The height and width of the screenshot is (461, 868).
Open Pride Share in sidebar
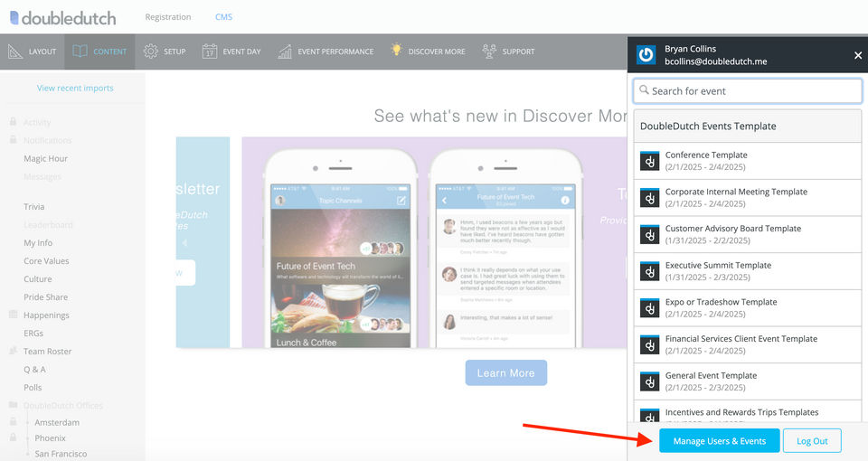coord(45,297)
